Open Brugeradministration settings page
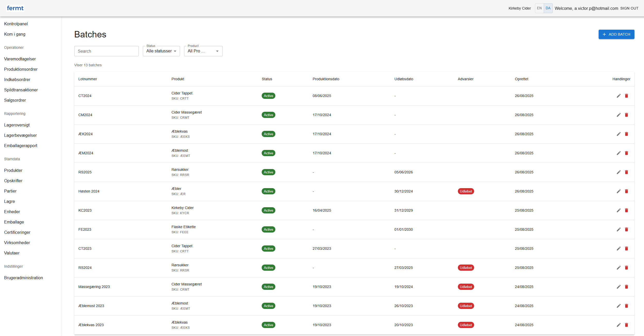Screen dimensions: 644x336 (x=23, y=278)
